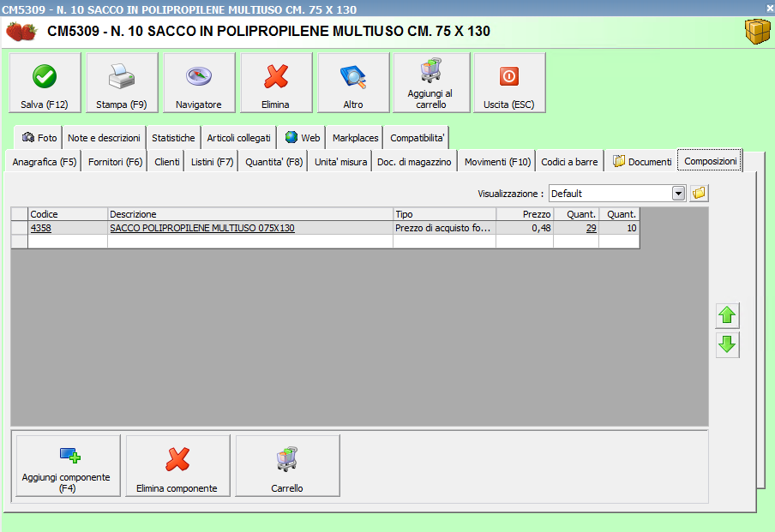The width and height of the screenshot is (775, 532).
Task: Click the quantity link 29
Action: point(592,228)
